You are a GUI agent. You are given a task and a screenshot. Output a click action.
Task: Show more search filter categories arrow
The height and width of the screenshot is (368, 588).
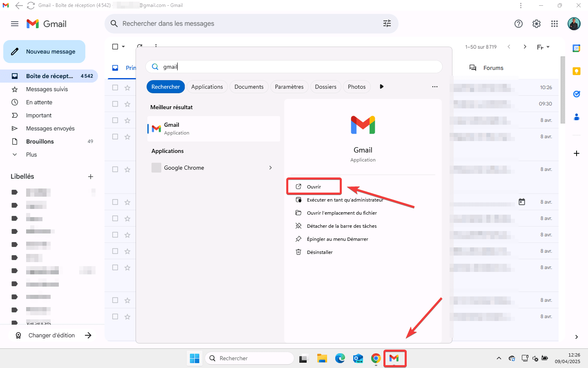pos(382,87)
